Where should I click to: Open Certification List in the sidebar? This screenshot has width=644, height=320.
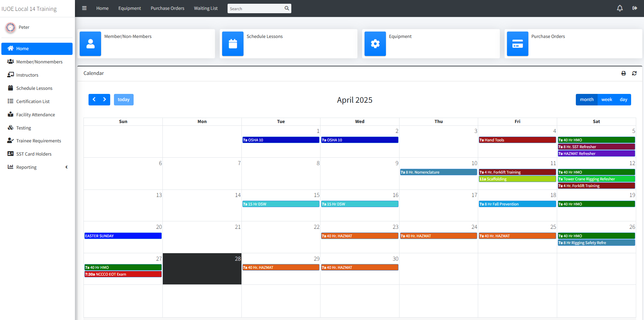[33, 101]
